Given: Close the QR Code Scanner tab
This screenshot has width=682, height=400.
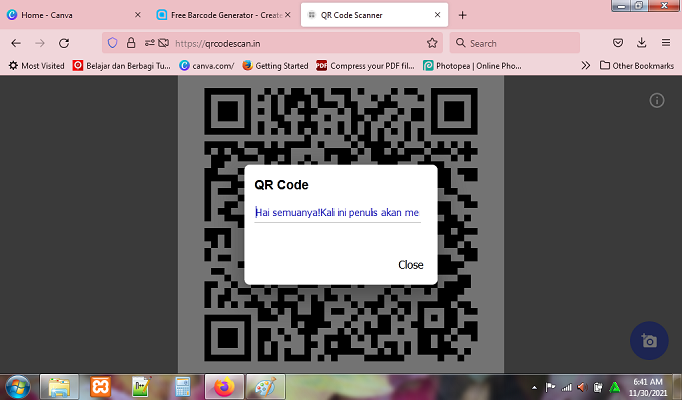Looking at the screenshot, I should [x=438, y=15].
